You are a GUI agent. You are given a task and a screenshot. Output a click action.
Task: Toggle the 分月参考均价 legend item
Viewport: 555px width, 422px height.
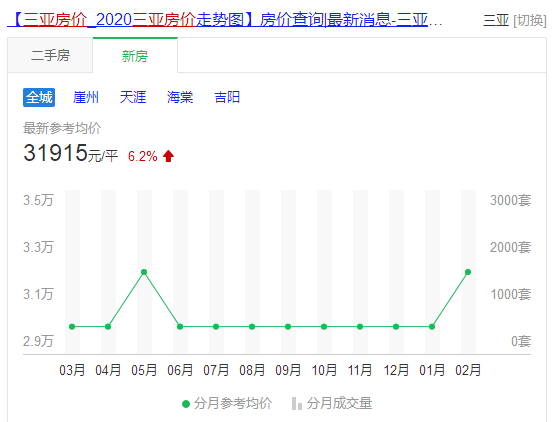point(227,404)
